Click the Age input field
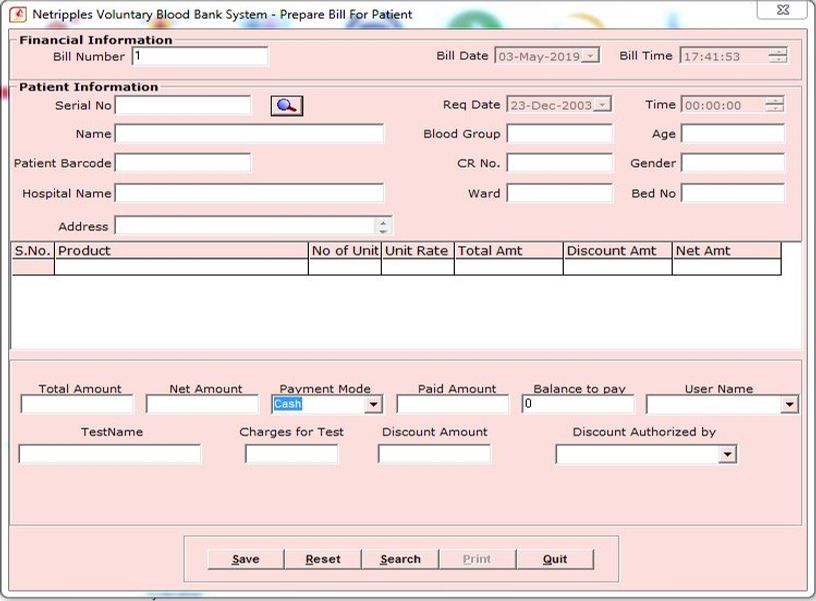Viewport: 816px width, 601px height. 733,134
